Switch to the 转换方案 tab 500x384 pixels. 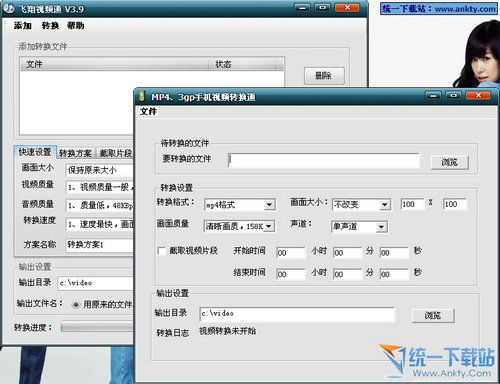click(x=76, y=153)
